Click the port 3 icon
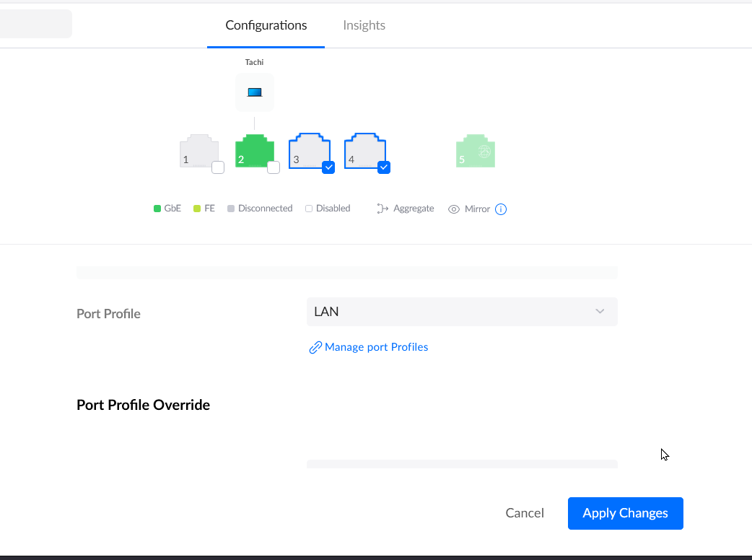The width and height of the screenshot is (752, 560). 310,151
